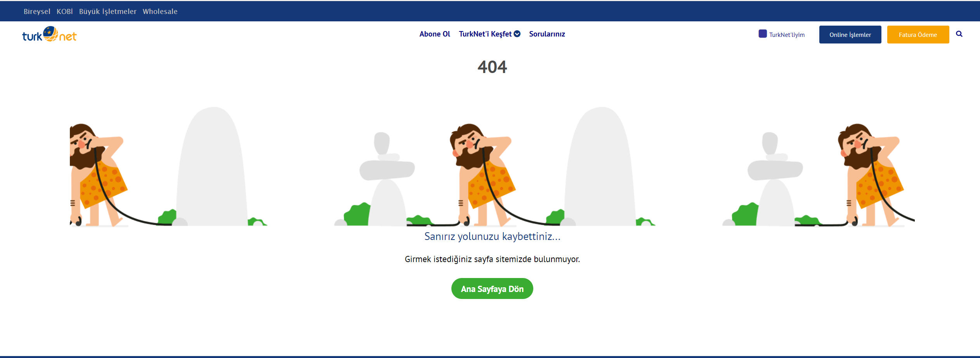980x358 pixels.
Task: Select the Bireysel segment link
Action: (37, 12)
